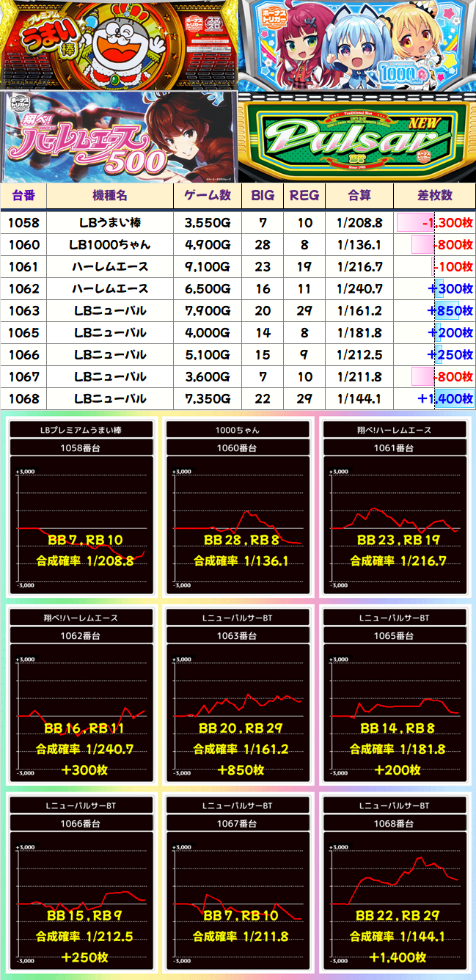Click the New Pulsar machine banner
476x980 pixels.
click(357, 136)
